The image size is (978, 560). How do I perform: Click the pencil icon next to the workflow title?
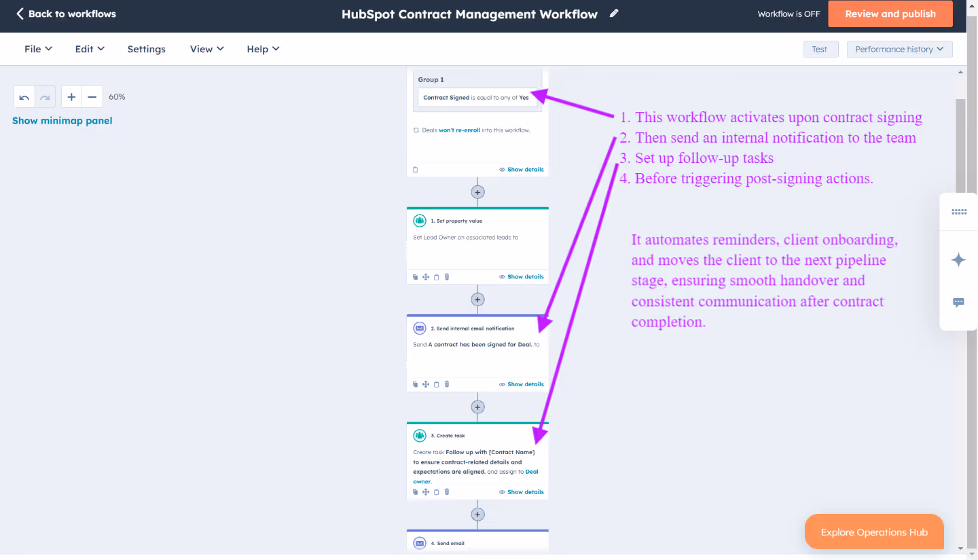point(613,13)
